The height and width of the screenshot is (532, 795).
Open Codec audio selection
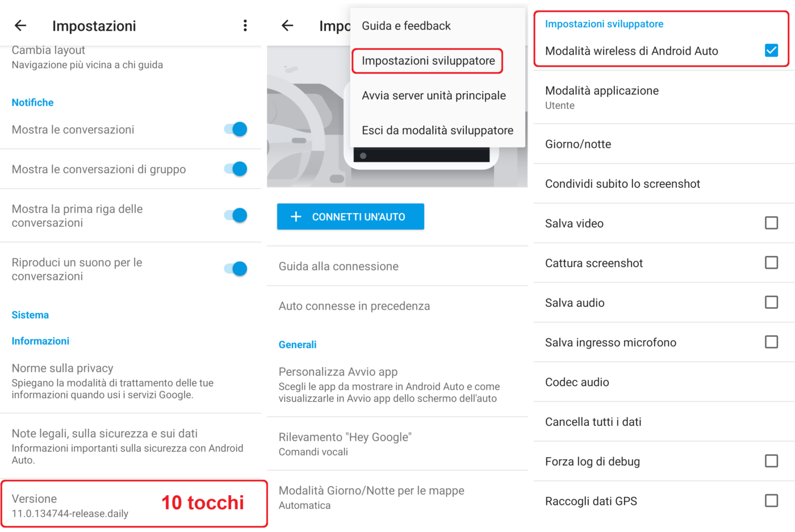pyautogui.click(x=577, y=382)
